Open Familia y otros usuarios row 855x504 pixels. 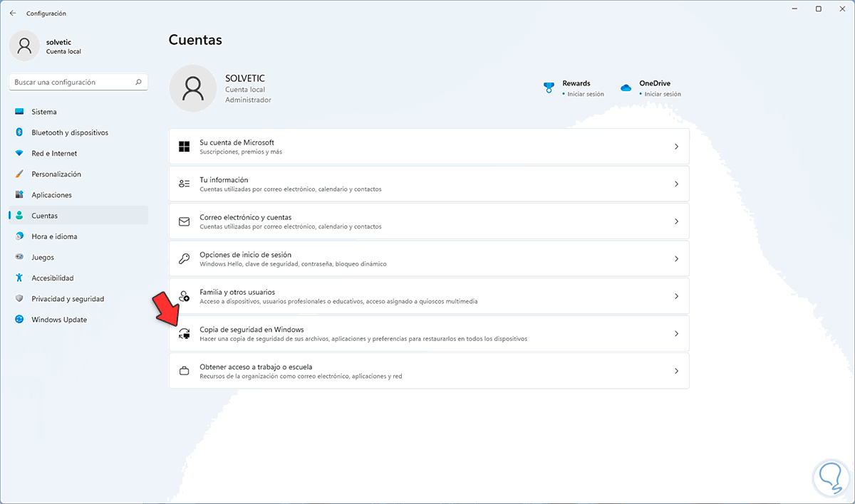click(x=429, y=296)
